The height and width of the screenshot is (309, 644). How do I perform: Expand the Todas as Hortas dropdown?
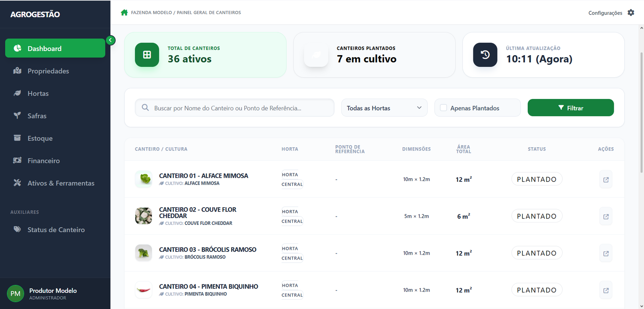(x=384, y=108)
